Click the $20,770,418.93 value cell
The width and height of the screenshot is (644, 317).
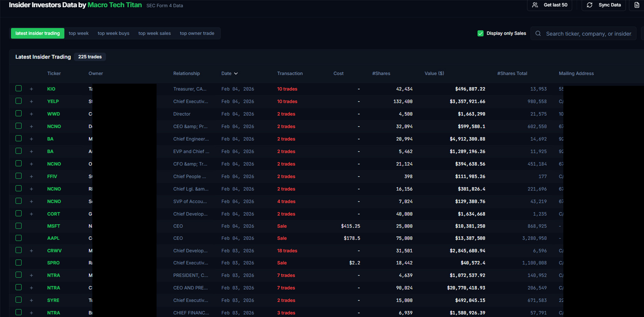tap(466, 288)
